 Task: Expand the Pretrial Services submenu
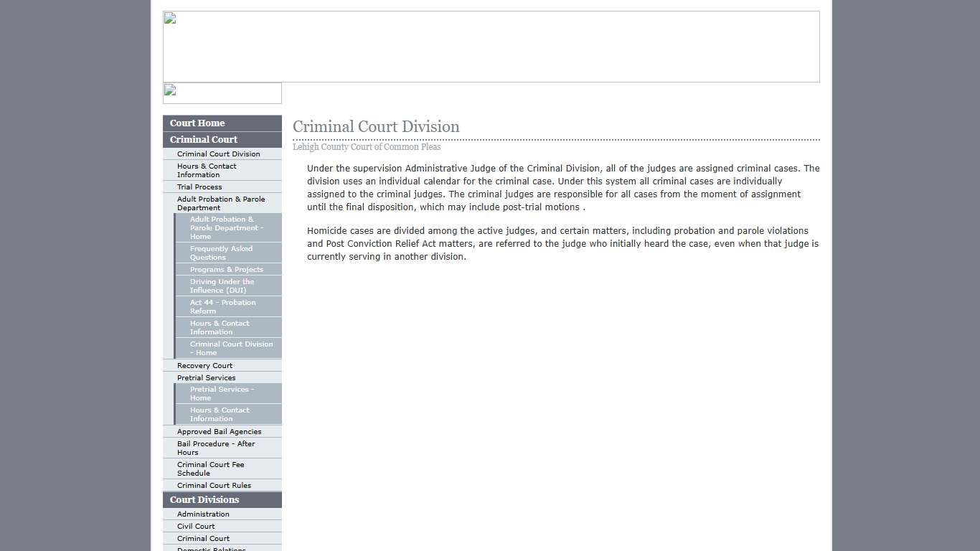tap(206, 377)
